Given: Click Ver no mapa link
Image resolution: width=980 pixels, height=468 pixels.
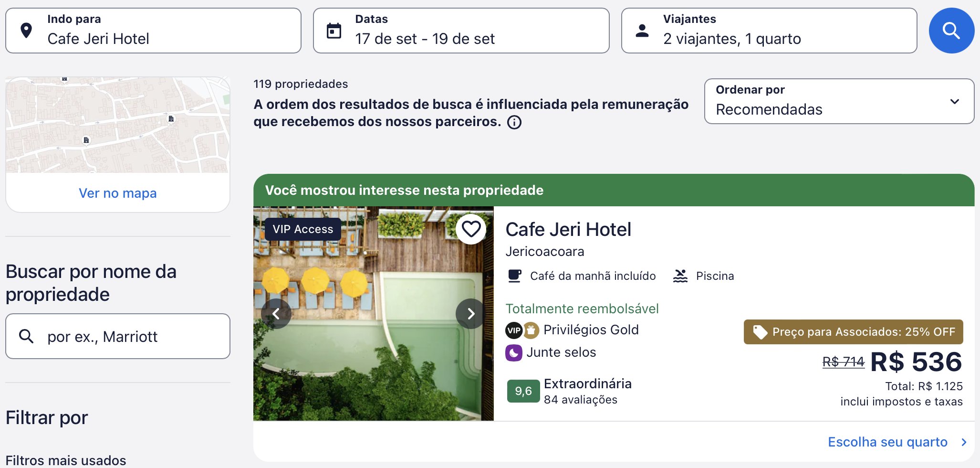Looking at the screenshot, I should [x=118, y=193].
